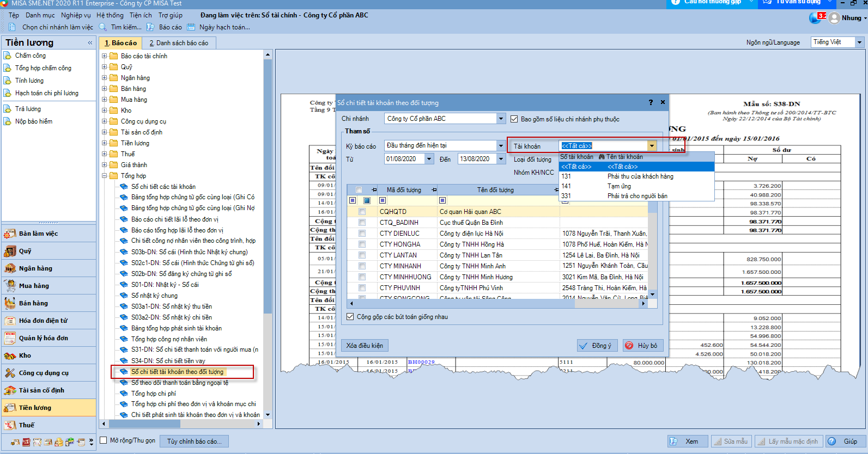
Task: Collapse the Tổng hợp folder
Action: tap(104, 175)
